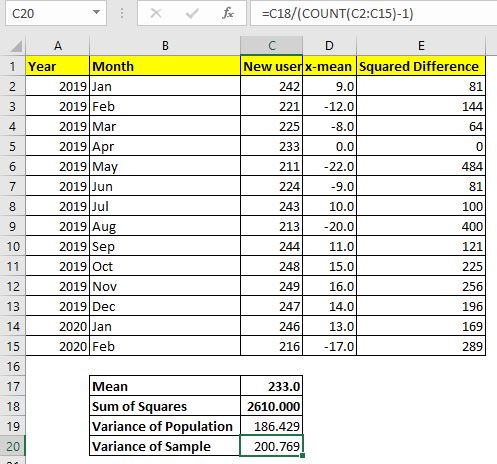Select the cell showing -22.0

329,166
